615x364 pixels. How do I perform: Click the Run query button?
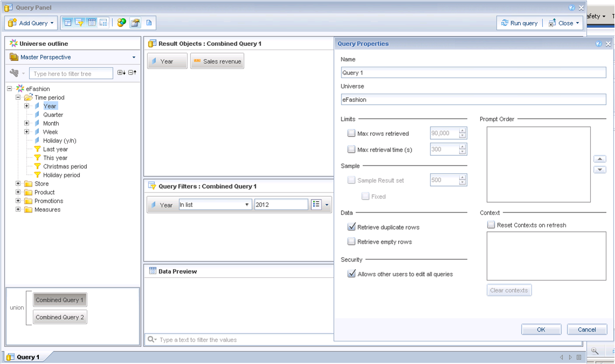coord(519,23)
